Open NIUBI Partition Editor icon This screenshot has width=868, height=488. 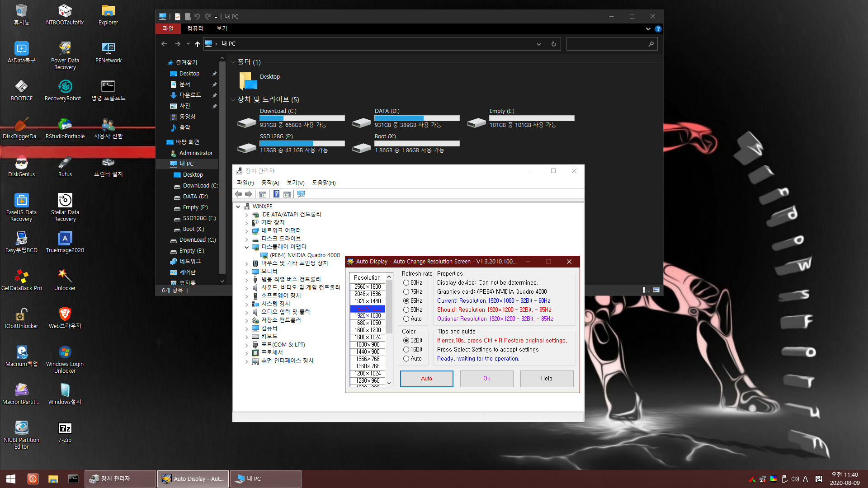click(21, 435)
